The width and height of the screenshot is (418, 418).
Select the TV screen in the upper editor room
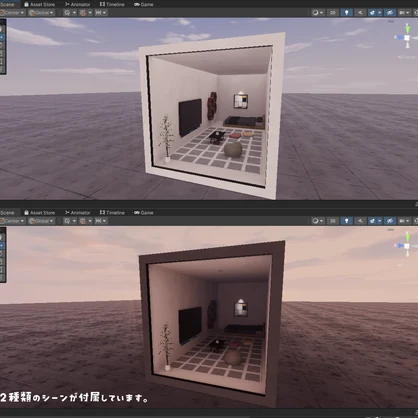[x=190, y=117]
